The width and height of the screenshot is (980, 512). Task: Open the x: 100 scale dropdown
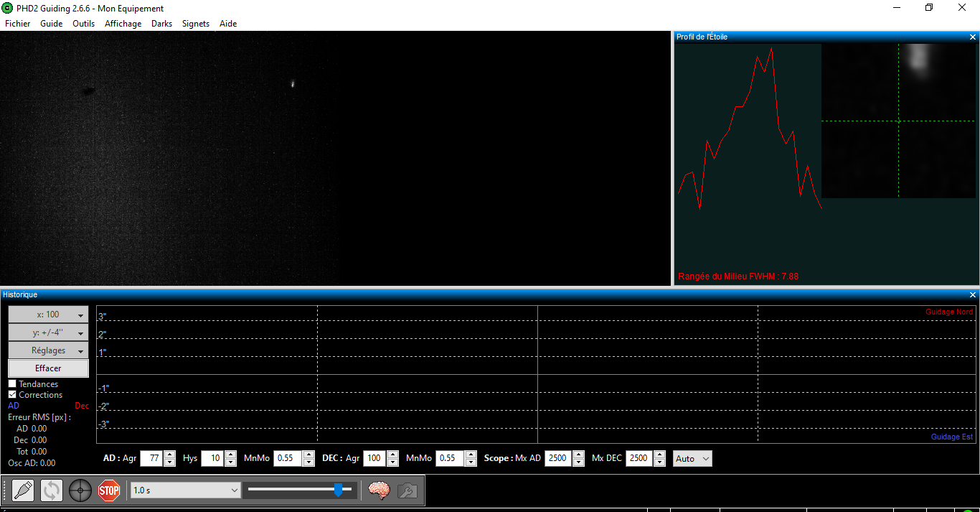48,315
